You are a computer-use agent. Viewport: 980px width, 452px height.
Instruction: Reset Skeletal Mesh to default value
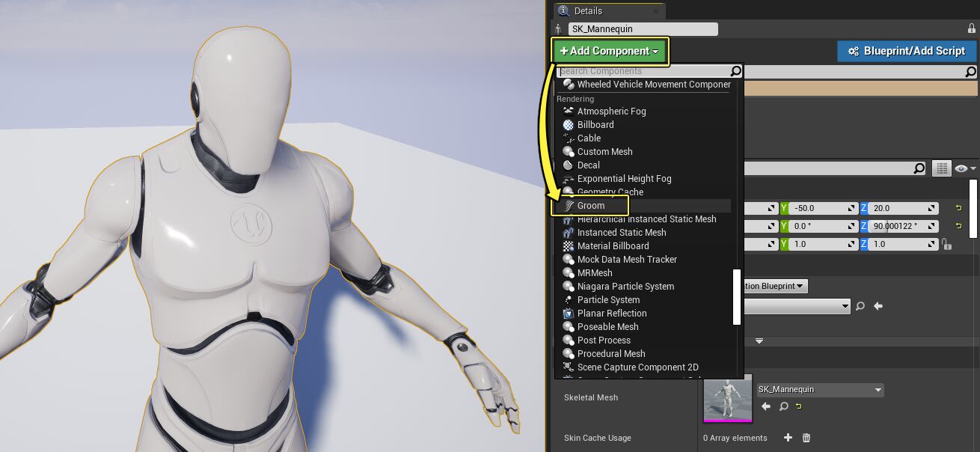pyautogui.click(x=798, y=406)
